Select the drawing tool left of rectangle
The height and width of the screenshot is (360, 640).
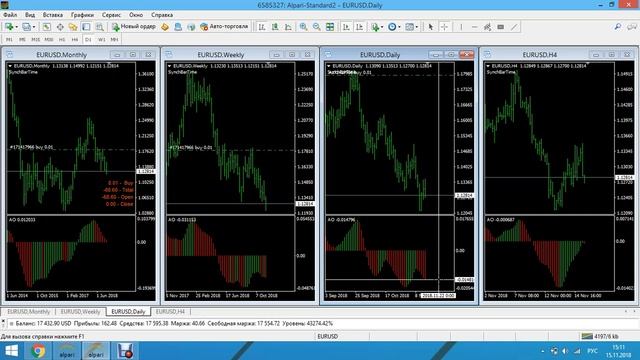(487, 27)
